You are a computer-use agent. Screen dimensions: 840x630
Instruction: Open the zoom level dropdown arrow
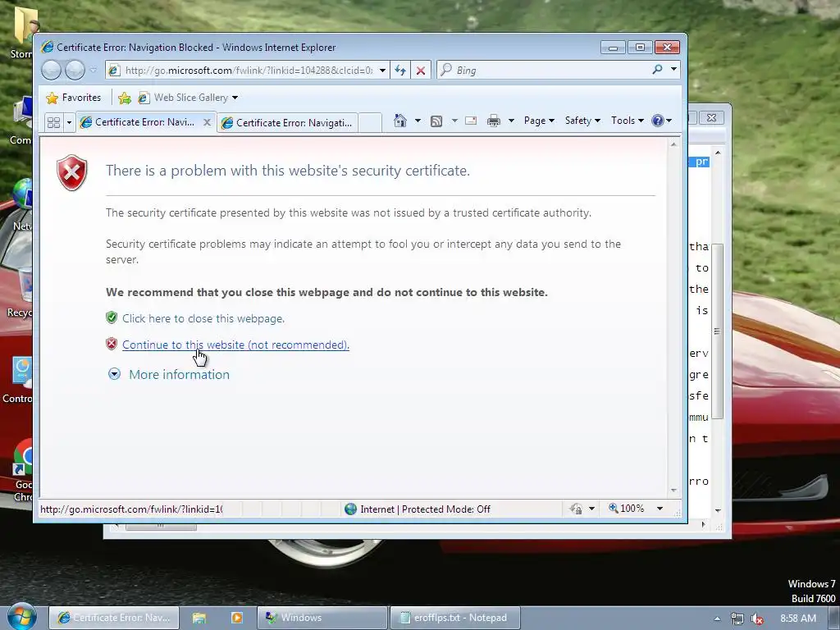tap(660, 509)
